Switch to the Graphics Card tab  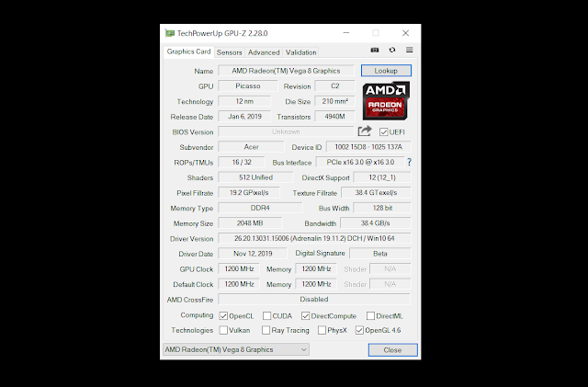pyautogui.click(x=188, y=51)
